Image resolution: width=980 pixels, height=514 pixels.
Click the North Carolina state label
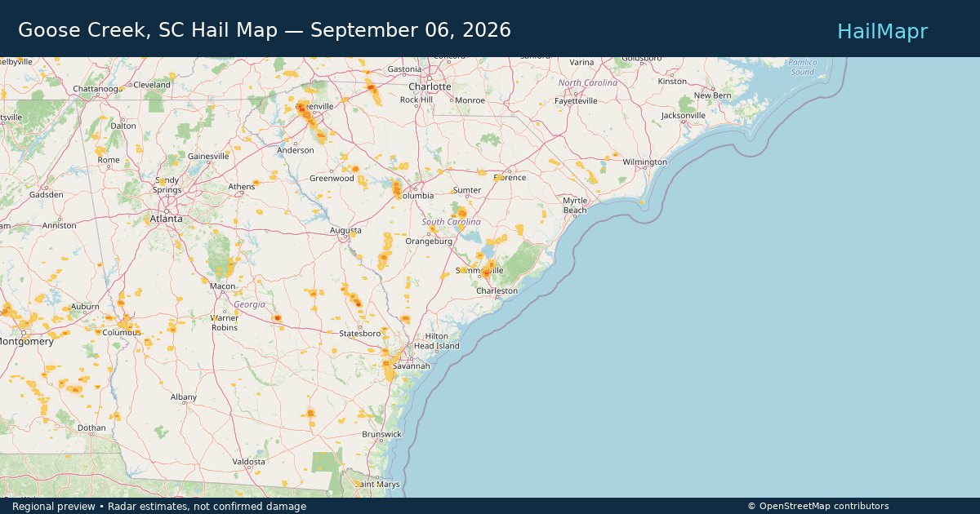(x=588, y=83)
